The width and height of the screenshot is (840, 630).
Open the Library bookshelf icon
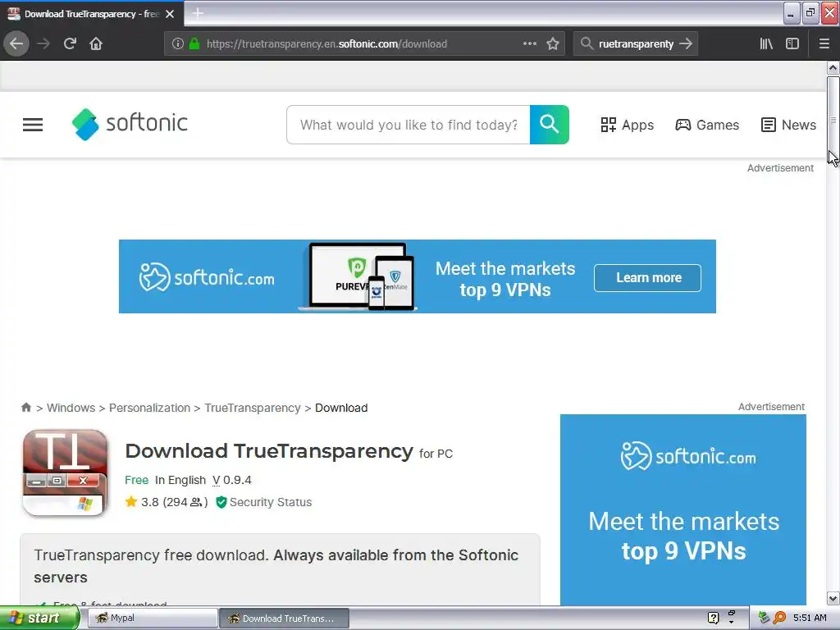766,43
